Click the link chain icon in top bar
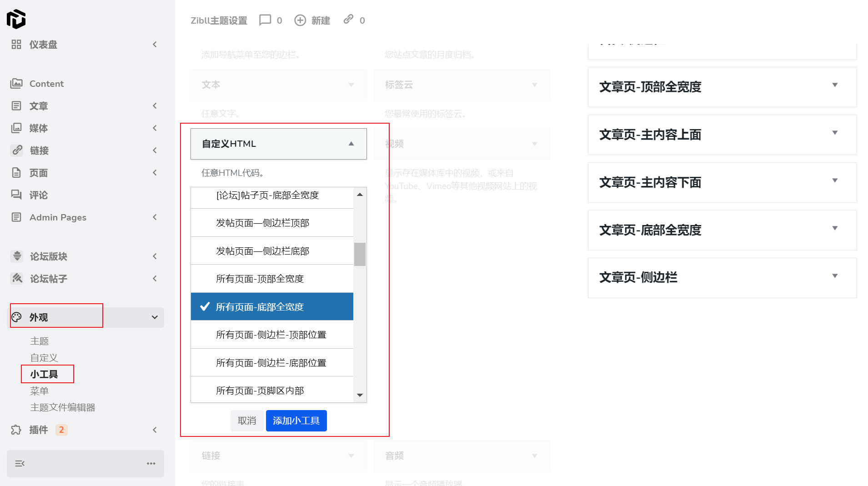 [x=348, y=19]
